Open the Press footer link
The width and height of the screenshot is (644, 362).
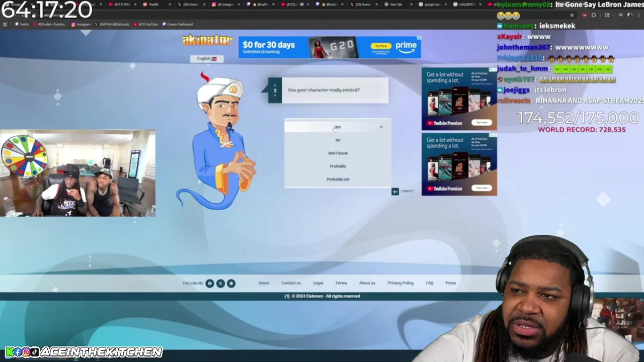tap(450, 283)
